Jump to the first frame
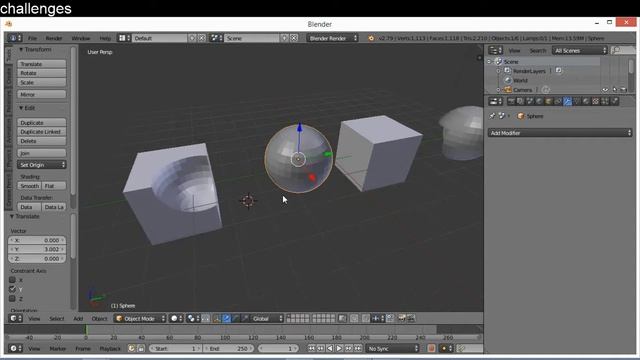Image resolution: width=640 pixels, height=360 pixels. (x=311, y=348)
